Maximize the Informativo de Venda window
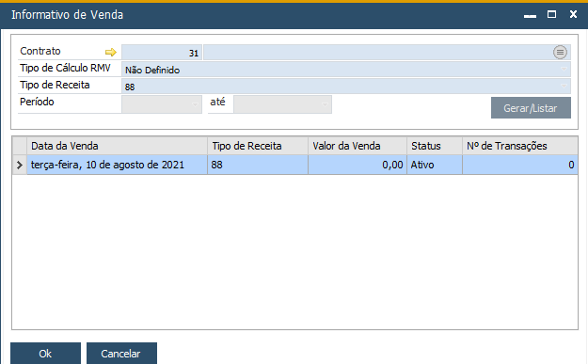Screen dimensions: 588x364 coord(551,14)
